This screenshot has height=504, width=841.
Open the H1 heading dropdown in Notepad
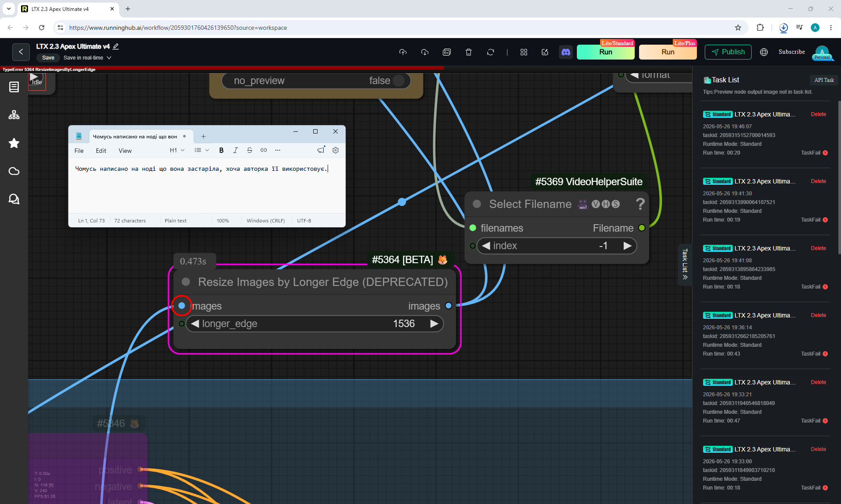click(177, 150)
